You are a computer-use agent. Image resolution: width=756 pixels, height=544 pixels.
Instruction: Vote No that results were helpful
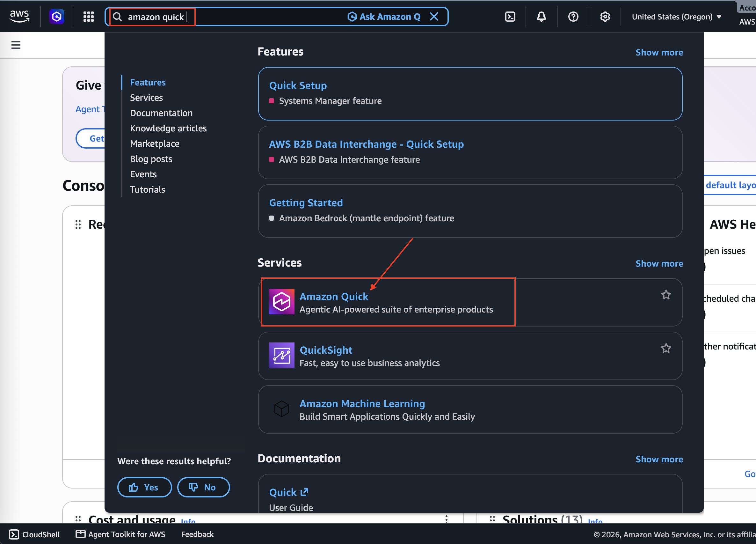tap(203, 487)
